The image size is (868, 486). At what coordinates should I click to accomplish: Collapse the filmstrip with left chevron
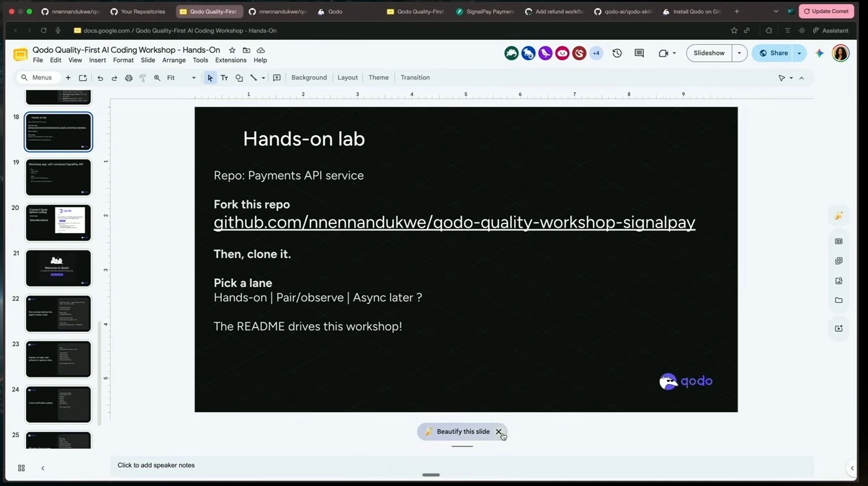(43, 468)
